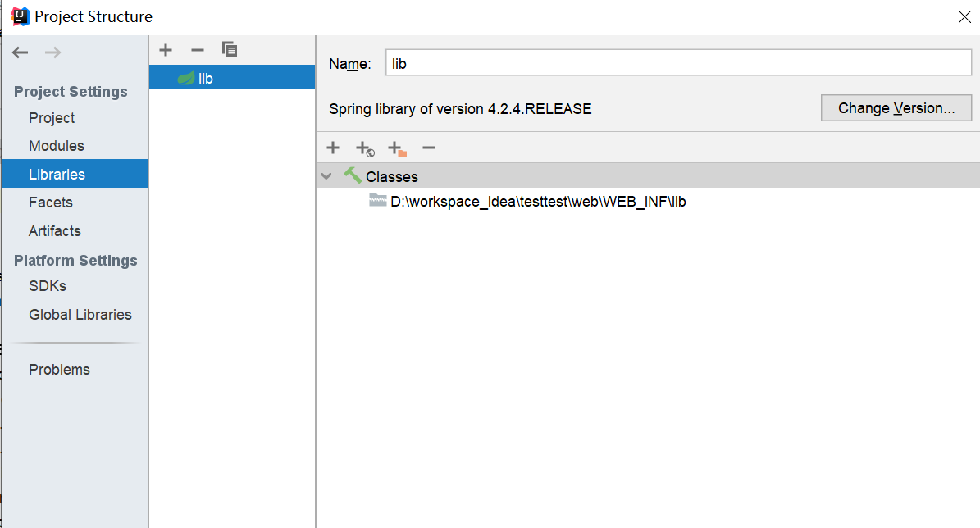This screenshot has width=980, height=528.
Task: Close the Project Structure dialog
Action: point(964,17)
